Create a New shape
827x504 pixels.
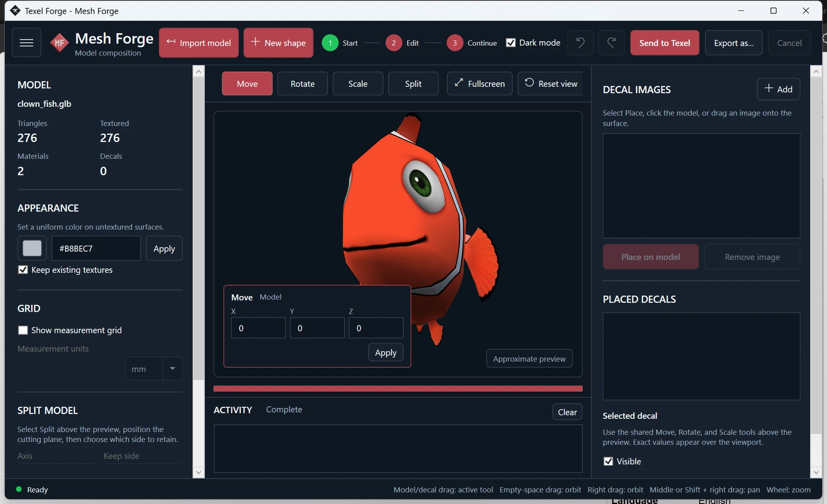(278, 43)
